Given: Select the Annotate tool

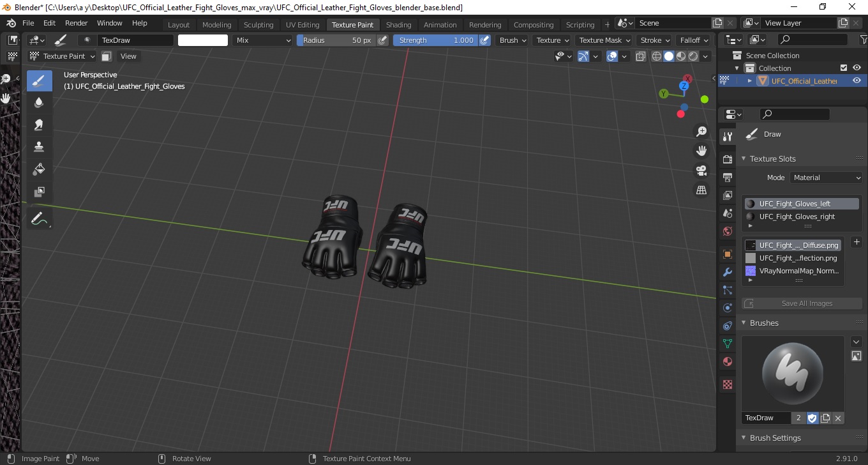Looking at the screenshot, I should (x=39, y=219).
